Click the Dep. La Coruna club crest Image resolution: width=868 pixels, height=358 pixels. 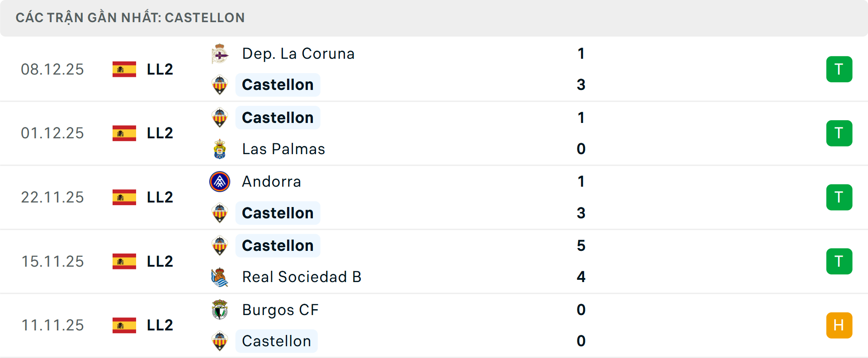[x=220, y=53]
